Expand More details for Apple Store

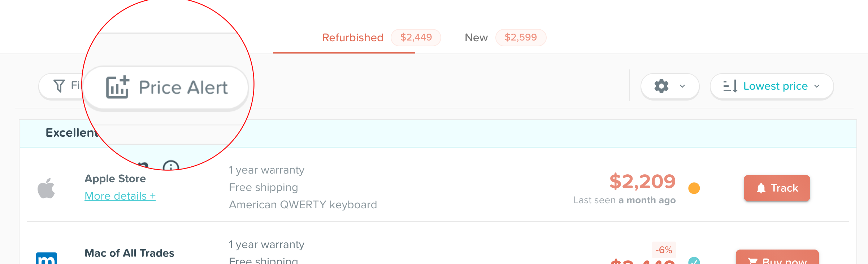pyautogui.click(x=120, y=196)
